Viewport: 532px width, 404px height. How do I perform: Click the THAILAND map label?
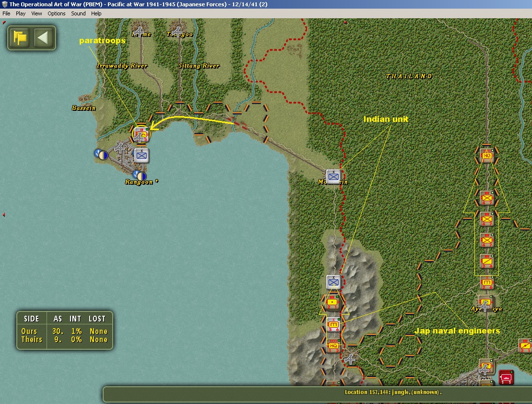pyautogui.click(x=409, y=76)
